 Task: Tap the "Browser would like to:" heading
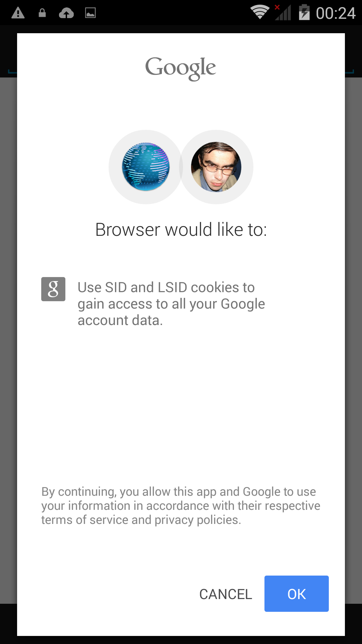(x=181, y=230)
